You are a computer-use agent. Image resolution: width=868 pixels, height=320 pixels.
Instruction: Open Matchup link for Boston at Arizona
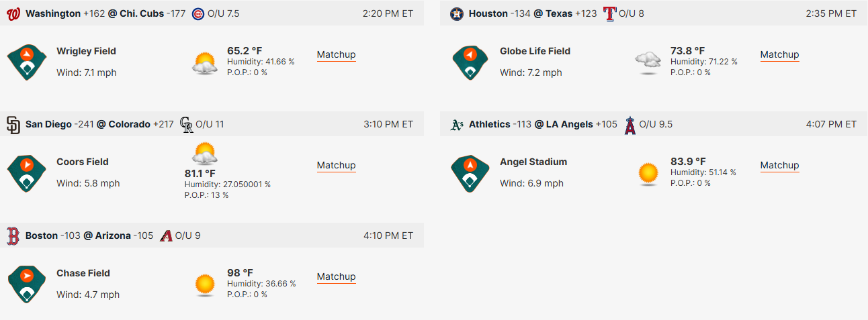pos(336,276)
